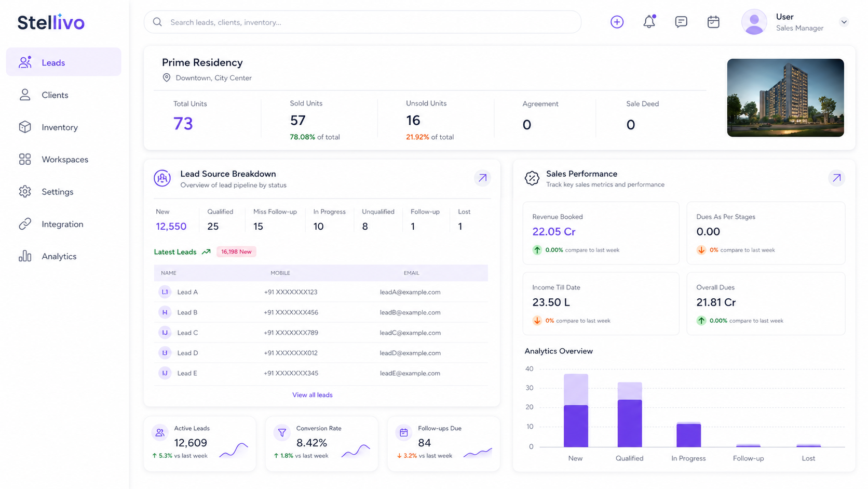Click the search leads input field
The width and height of the screenshot is (868, 489).
coord(362,22)
